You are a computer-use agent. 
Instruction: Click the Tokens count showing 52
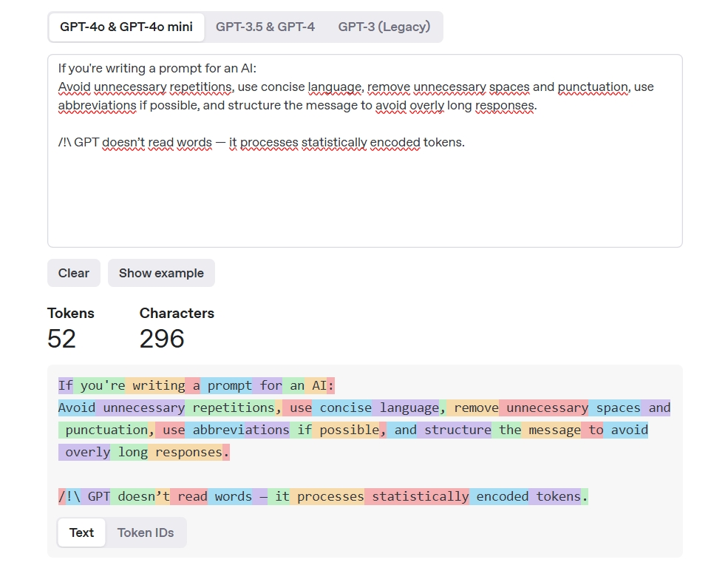click(x=63, y=339)
